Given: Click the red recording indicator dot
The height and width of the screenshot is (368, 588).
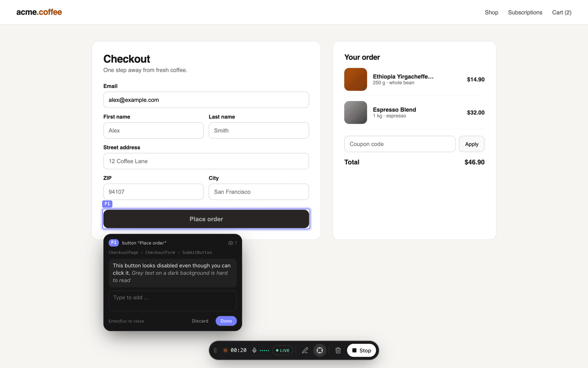Looking at the screenshot, I should tap(225, 350).
